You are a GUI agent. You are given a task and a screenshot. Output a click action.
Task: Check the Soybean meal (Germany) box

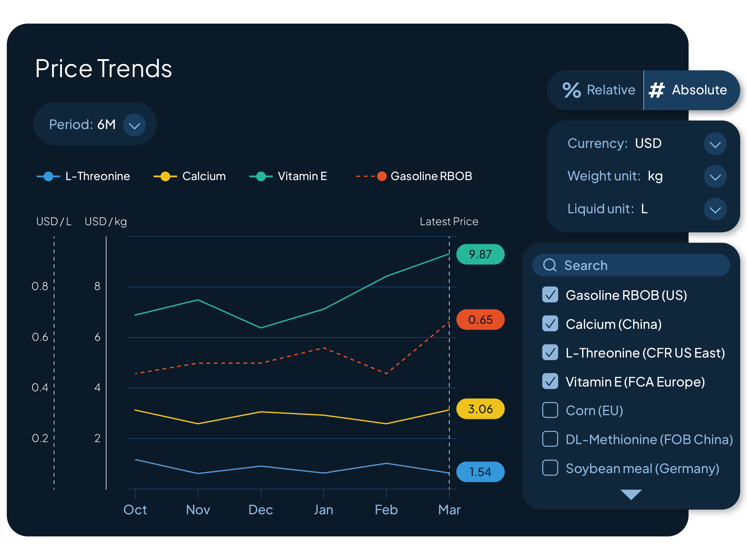click(550, 468)
